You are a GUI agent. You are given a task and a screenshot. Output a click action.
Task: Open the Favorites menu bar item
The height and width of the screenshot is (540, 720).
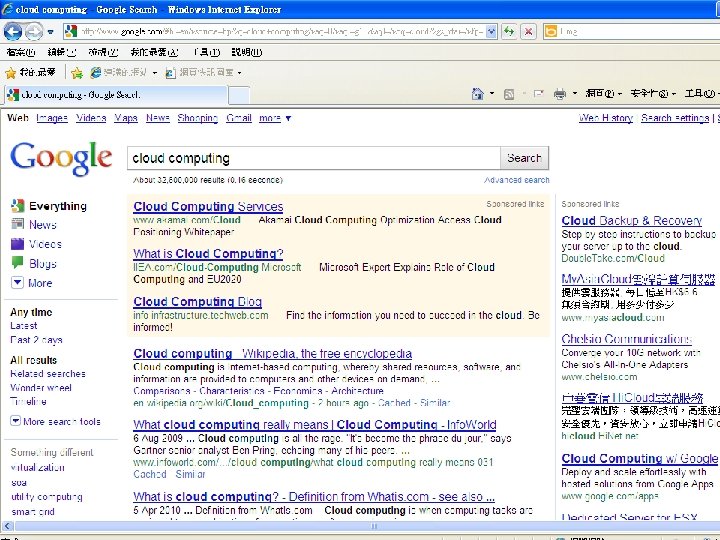point(154,52)
